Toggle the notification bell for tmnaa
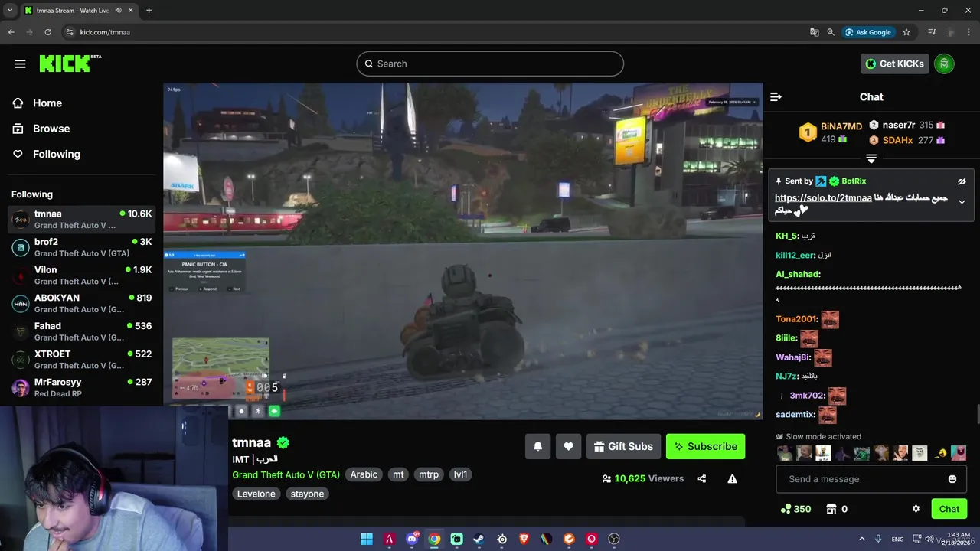This screenshot has width=980, height=551. click(537, 446)
